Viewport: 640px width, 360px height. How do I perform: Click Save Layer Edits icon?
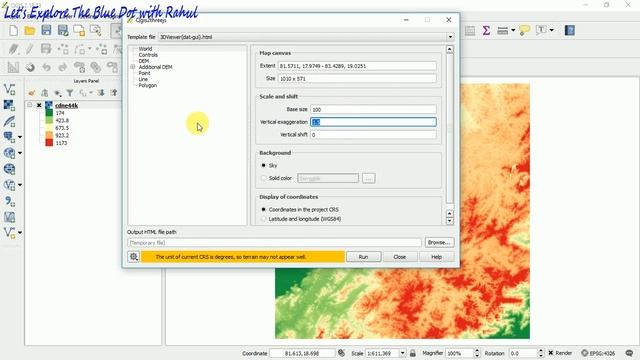pos(46,49)
